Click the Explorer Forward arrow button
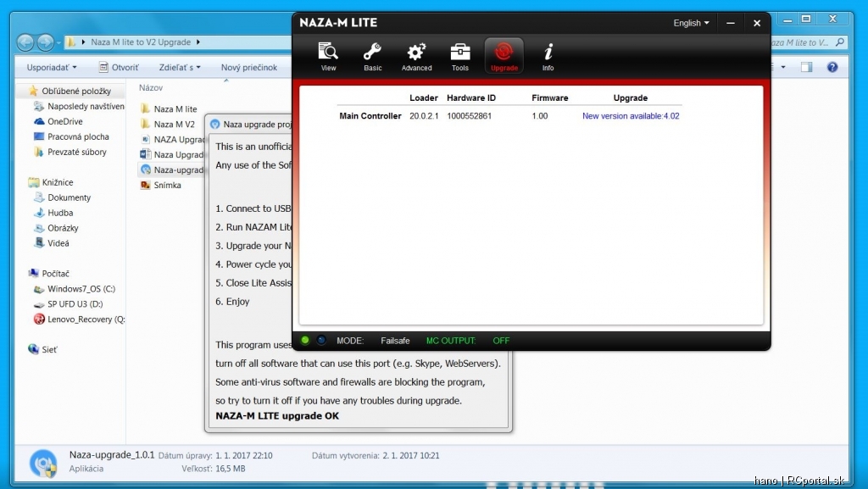The width and height of the screenshot is (868, 489). (46, 42)
